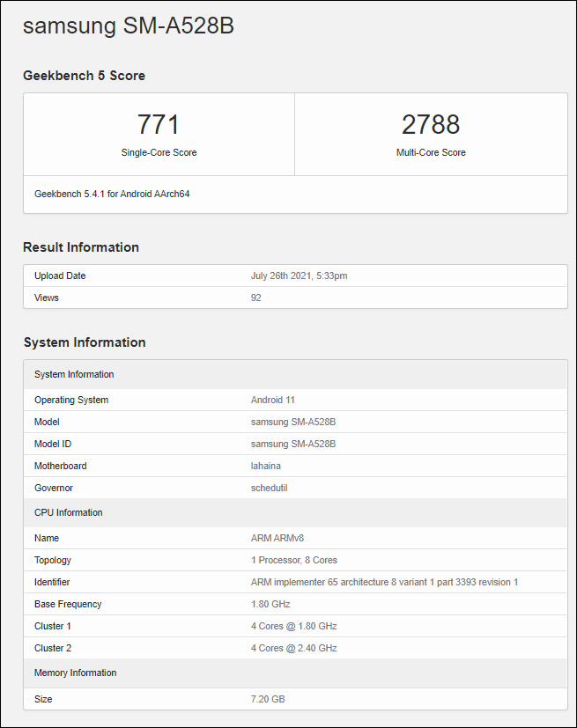Click the Views label

(47, 298)
